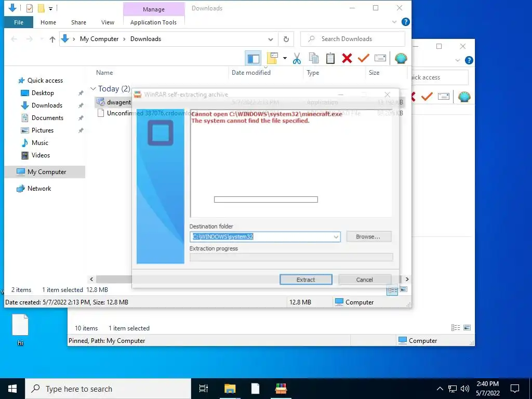The image size is (532, 399).
Task: Click the horizontal scrollbar left arrow
Action: [91, 279]
